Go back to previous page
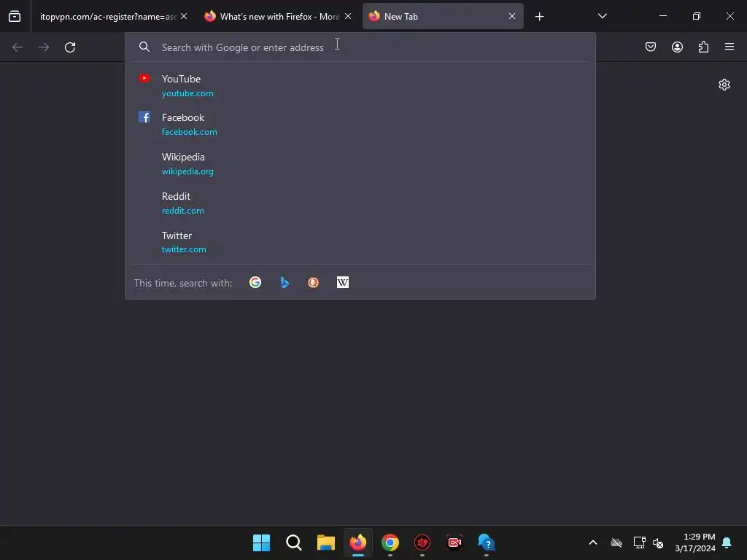This screenshot has height=560, width=747. tap(18, 47)
